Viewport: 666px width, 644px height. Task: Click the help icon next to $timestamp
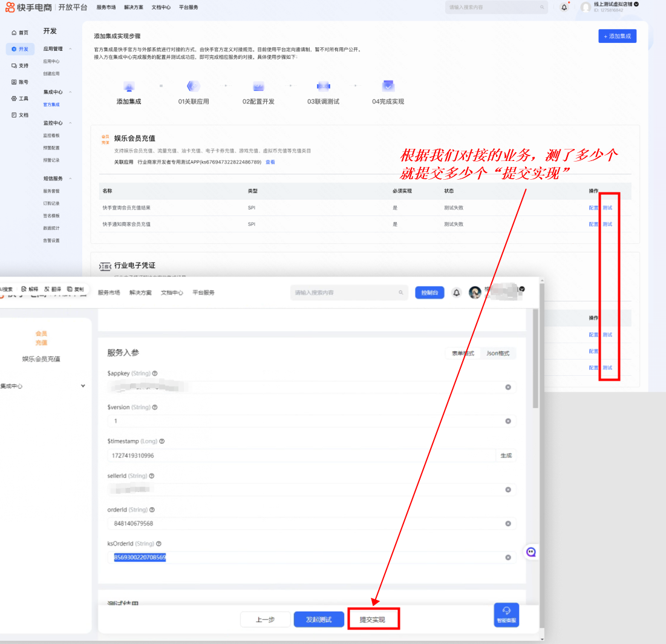pos(162,441)
